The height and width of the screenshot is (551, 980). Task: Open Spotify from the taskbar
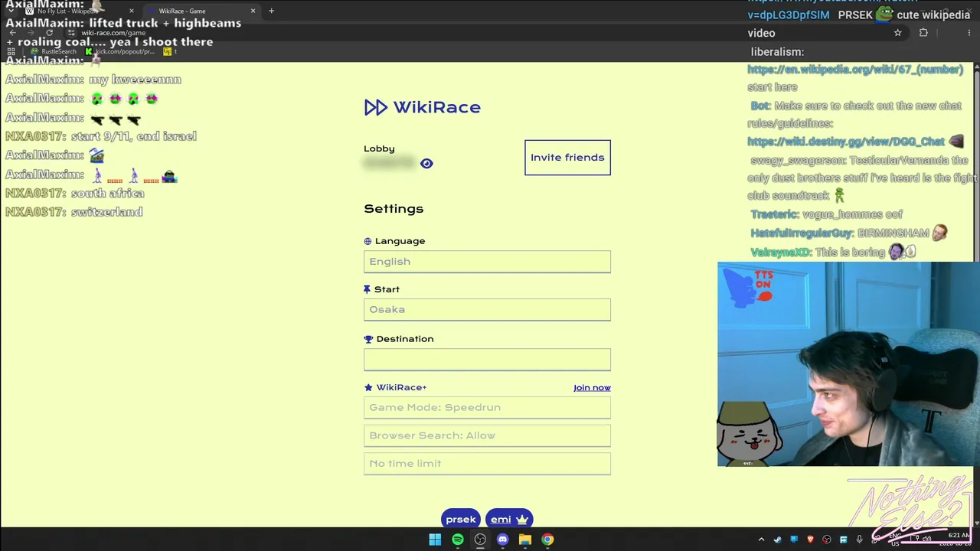(458, 540)
